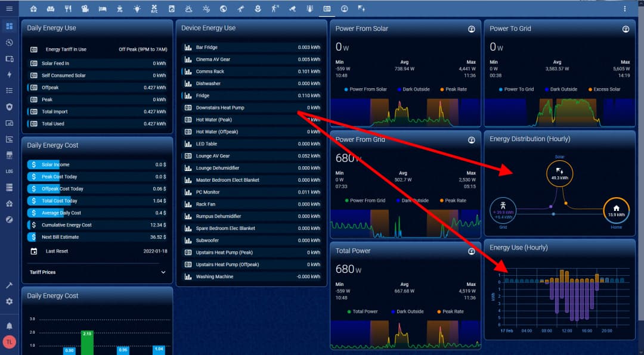Image resolution: width=644 pixels, height=355 pixels.
Task: Toggle 'Excess Solar' legend in Power To Grid
Action: (604, 89)
